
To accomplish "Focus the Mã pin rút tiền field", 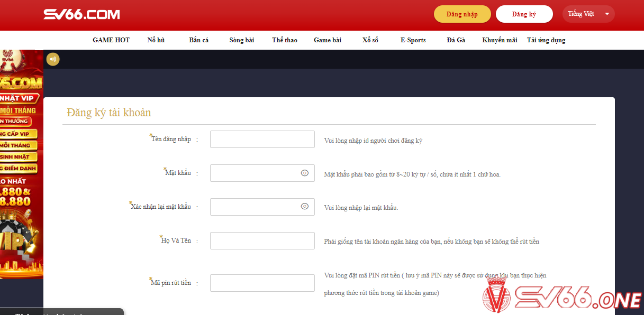I will 262,283.
